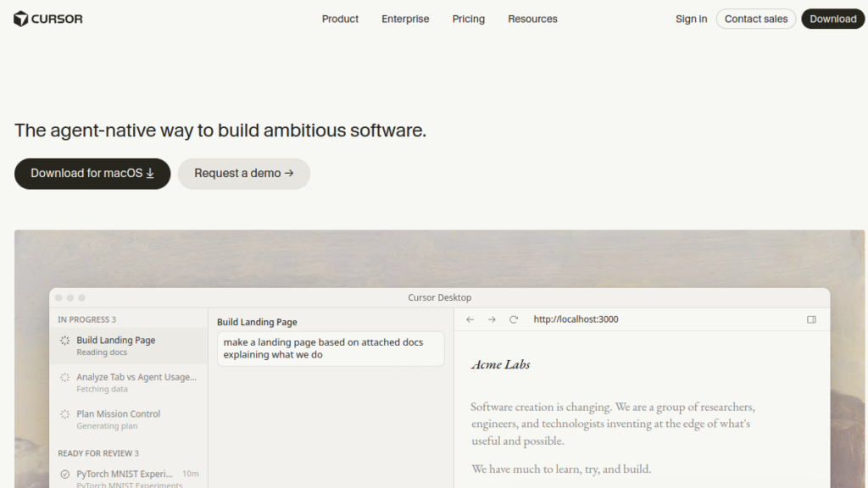Click the spinner icon beside Analyze Tab vs Agent

[x=64, y=377]
